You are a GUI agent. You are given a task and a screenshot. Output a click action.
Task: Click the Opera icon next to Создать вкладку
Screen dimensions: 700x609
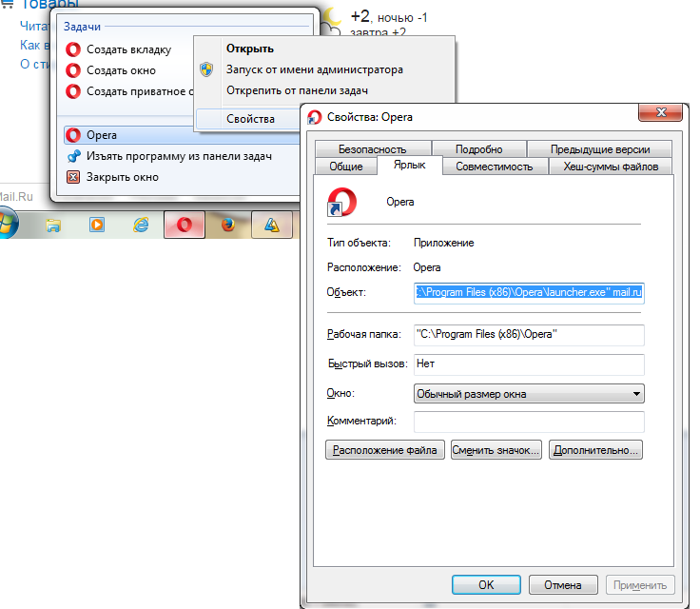click(x=73, y=49)
